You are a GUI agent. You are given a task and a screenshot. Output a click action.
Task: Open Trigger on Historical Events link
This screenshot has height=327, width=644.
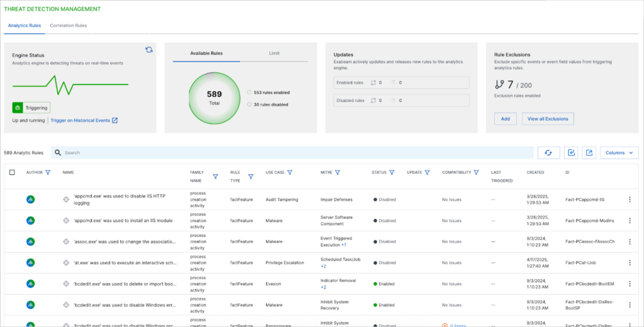click(84, 121)
